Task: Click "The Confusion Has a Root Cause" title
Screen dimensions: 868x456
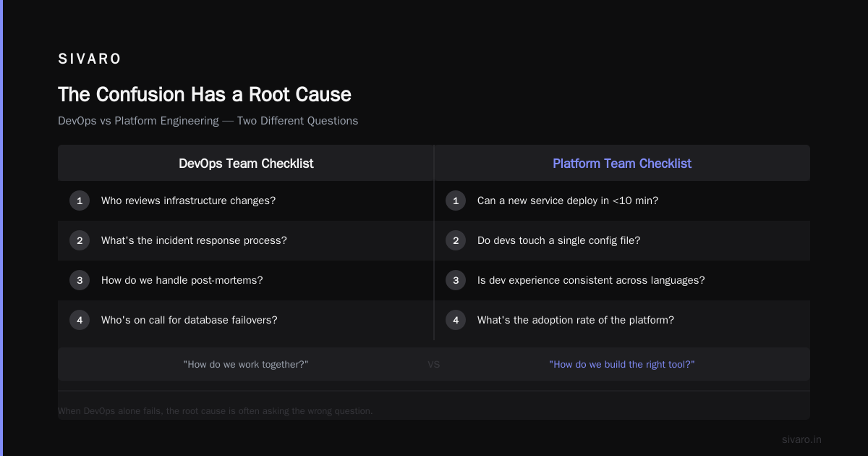Action: (205, 95)
